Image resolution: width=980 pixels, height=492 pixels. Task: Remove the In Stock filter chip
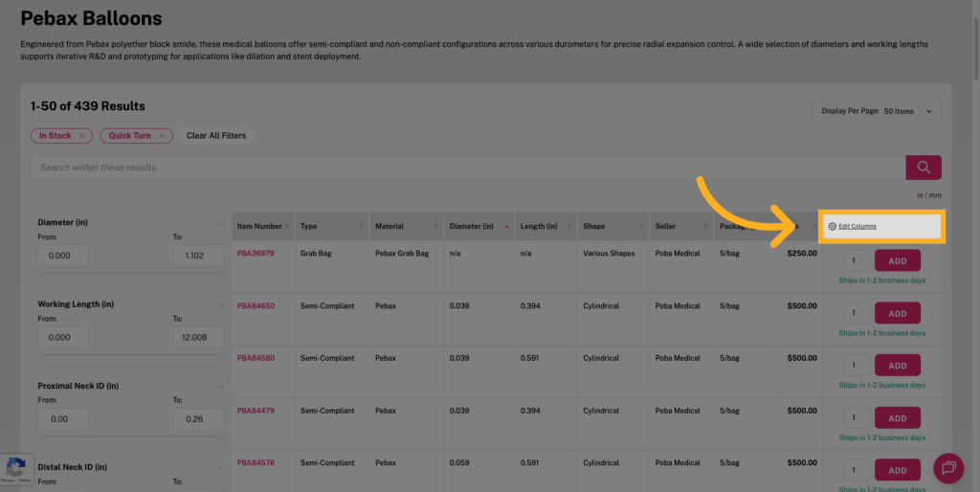tap(81, 136)
